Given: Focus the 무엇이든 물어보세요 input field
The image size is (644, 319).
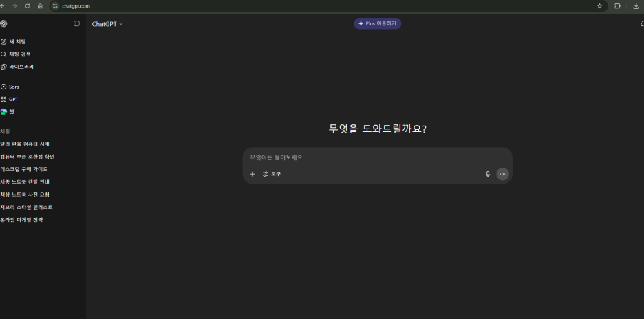Looking at the screenshot, I should click(377, 157).
